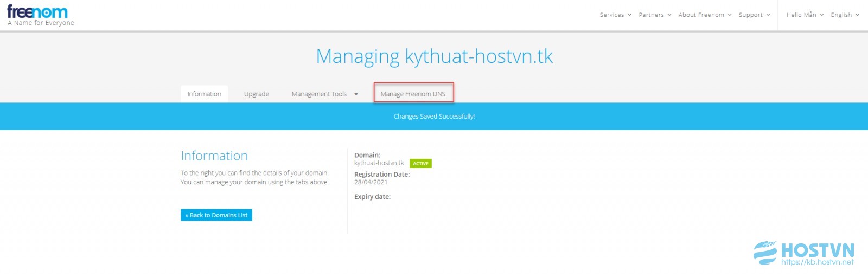This screenshot has width=868, height=277.
Task: Click Back to Domains List button
Action: coord(216,215)
